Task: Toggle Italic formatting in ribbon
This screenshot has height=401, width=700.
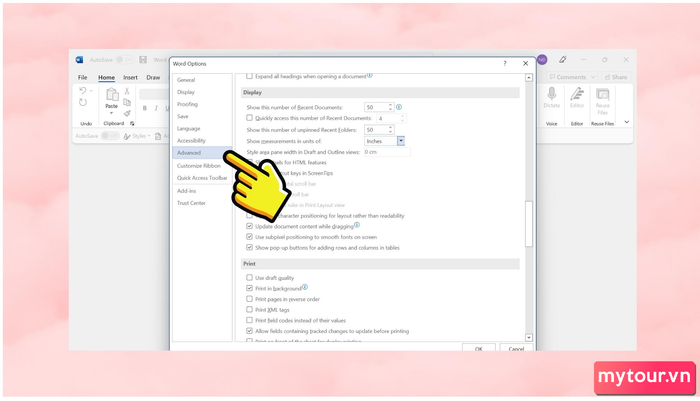Action: (156, 108)
